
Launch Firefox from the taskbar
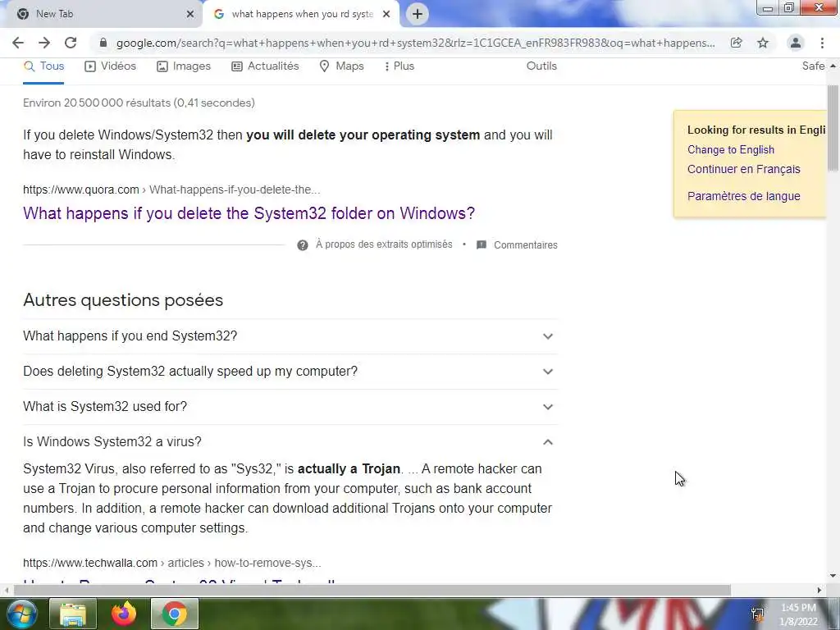click(124, 614)
